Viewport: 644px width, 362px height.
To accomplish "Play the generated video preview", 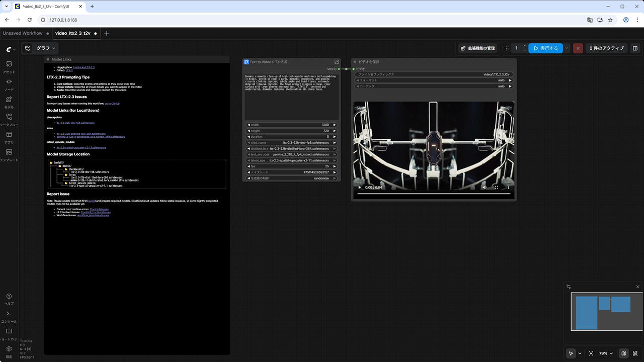I will point(359,188).
